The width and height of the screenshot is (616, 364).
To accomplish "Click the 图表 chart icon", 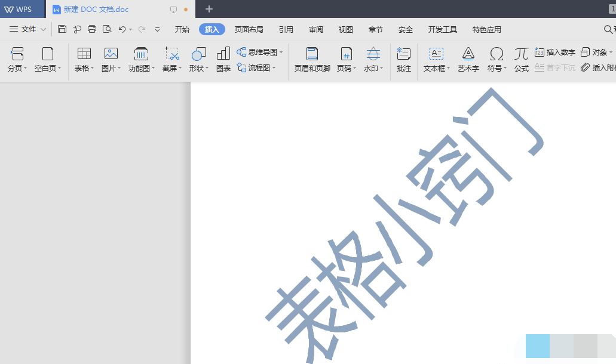I will (223, 54).
